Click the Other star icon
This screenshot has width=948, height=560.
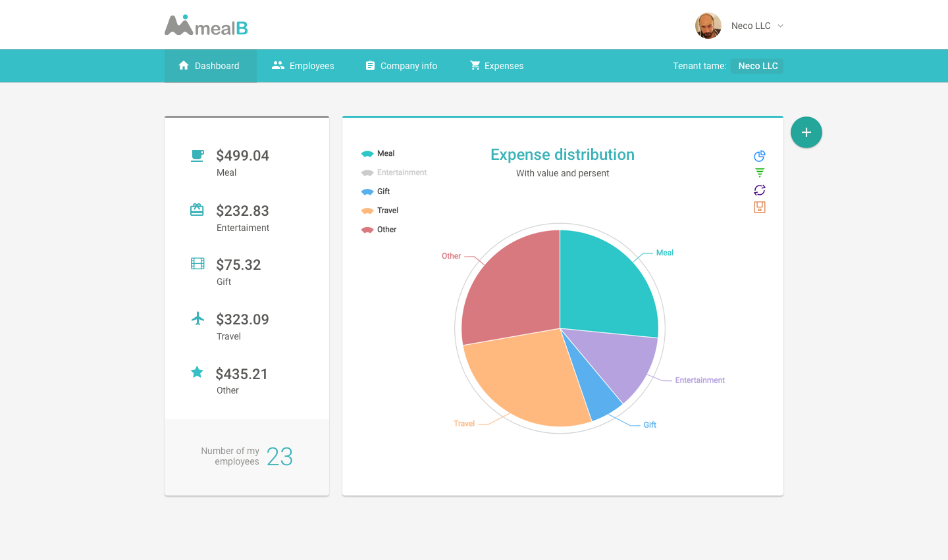point(197,372)
